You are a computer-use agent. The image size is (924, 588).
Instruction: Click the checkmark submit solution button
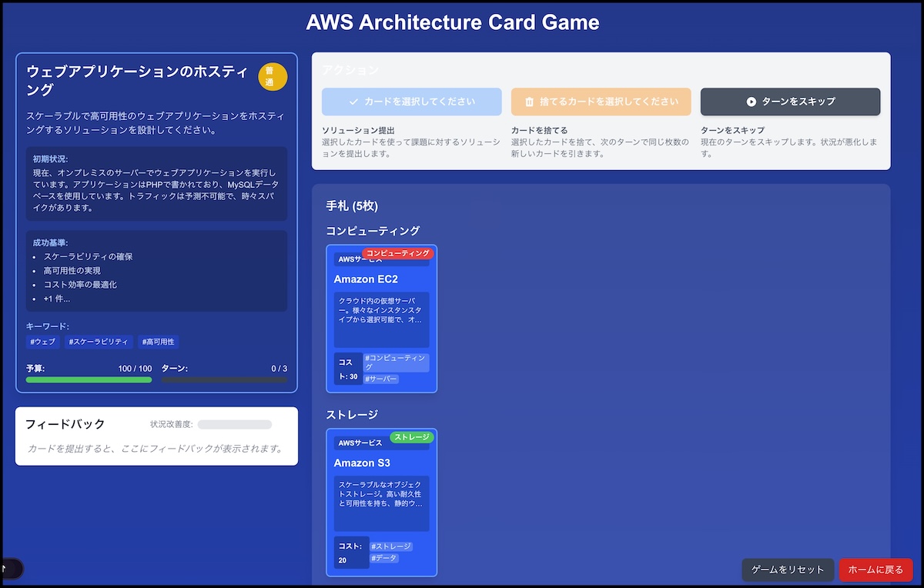(x=412, y=102)
